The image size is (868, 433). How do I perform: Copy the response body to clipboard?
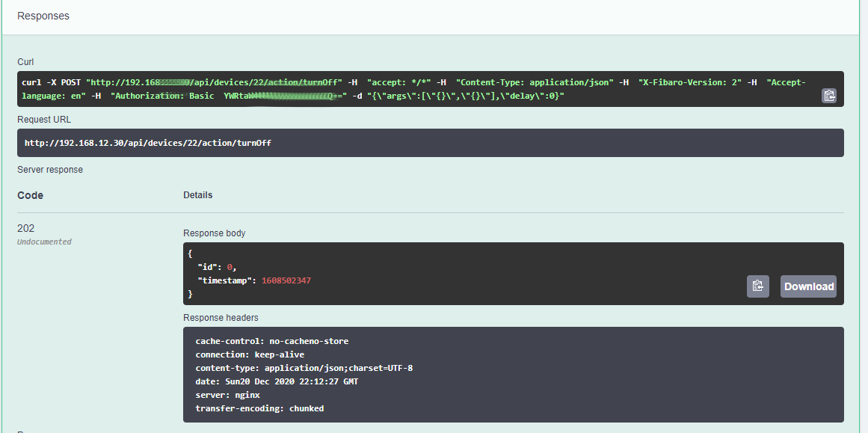tap(757, 286)
